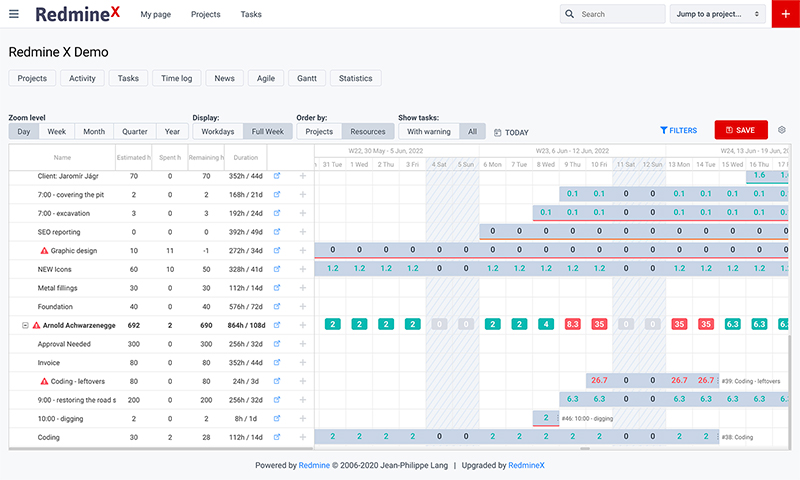Set zoom level to Year
The image size is (800, 480).
(x=172, y=132)
